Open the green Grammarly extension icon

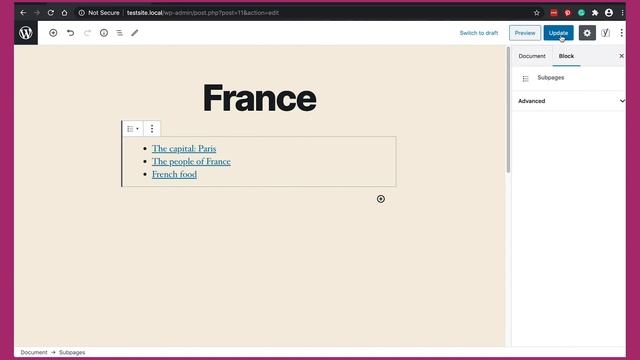point(581,13)
